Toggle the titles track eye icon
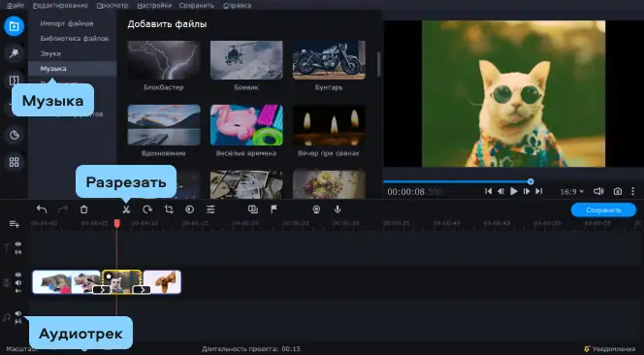644x355 pixels. (x=18, y=244)
